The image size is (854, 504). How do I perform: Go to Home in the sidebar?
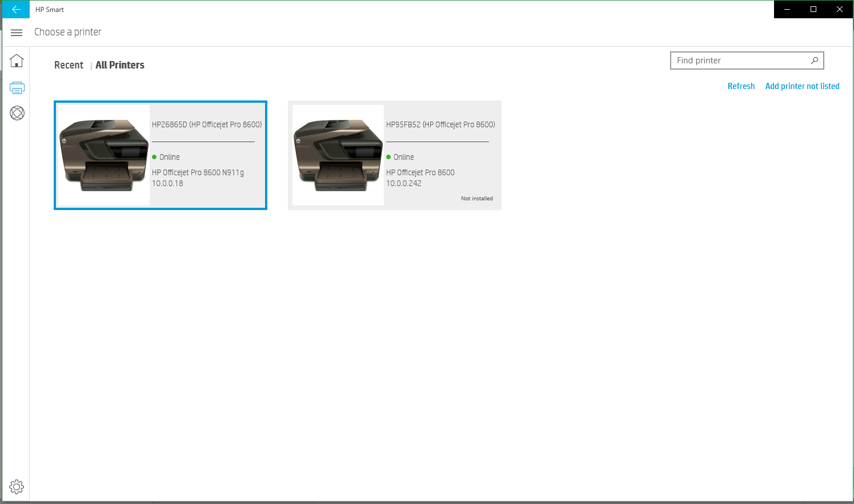17,61
